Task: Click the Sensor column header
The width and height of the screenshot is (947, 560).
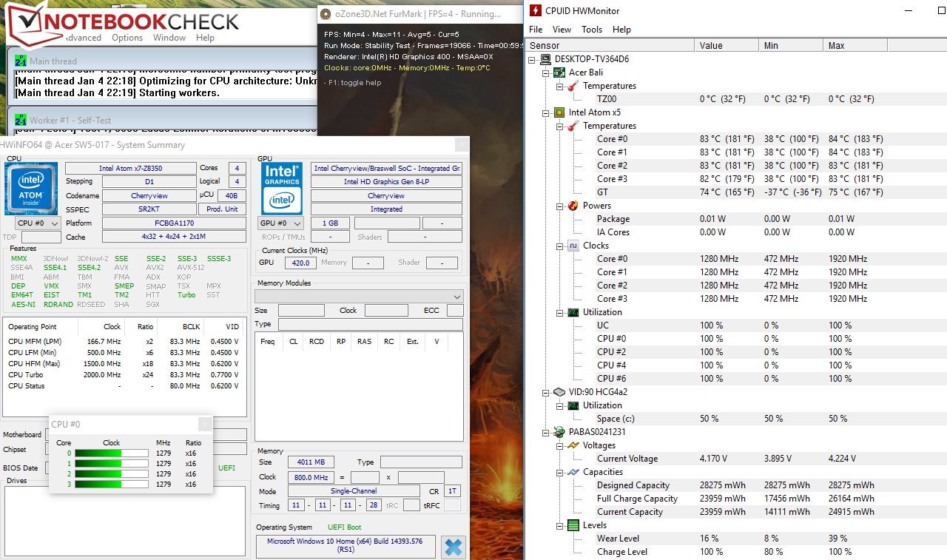Action: click(610, 45)
